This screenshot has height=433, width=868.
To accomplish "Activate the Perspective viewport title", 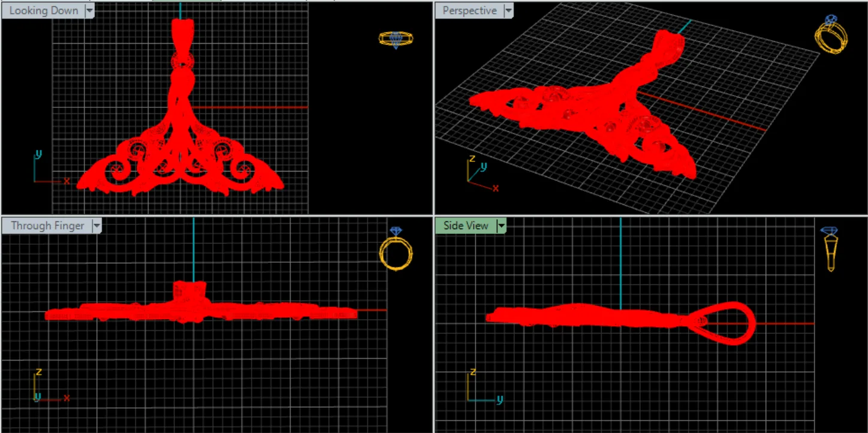I will coord(469,11).
